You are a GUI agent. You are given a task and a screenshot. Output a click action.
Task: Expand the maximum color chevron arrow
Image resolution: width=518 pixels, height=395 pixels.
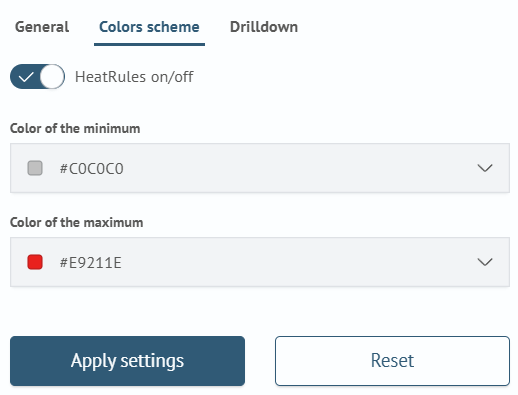[x=485, y=262]
